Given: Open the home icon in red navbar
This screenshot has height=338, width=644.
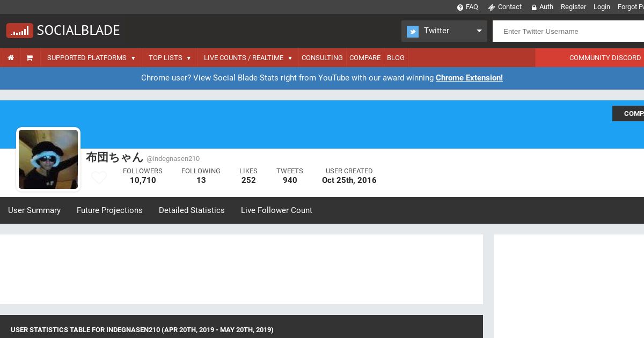Looking at the screenshot, I should pyautogui.click(x=10, y=57).
